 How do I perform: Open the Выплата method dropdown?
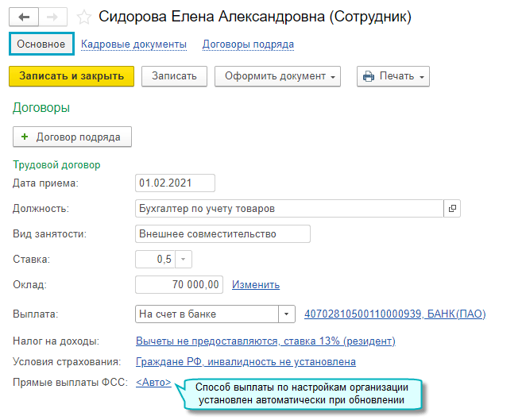(x=286, y=314)
